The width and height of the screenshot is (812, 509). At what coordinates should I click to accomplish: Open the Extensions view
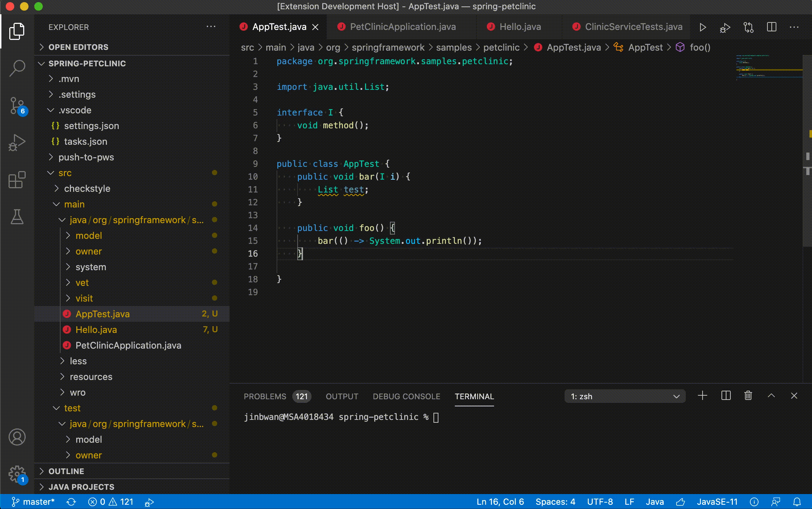[17, 180]
